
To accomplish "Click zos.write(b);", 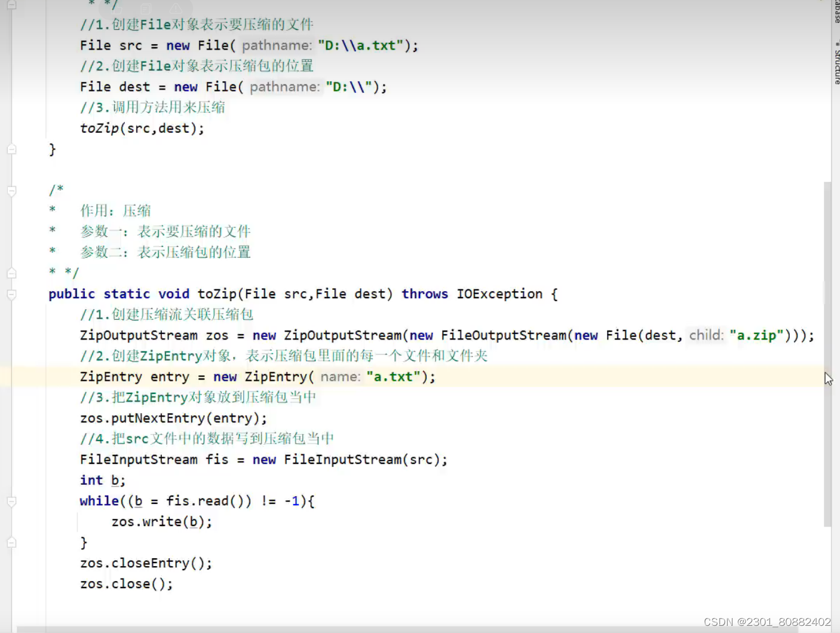I will [161, 522].
